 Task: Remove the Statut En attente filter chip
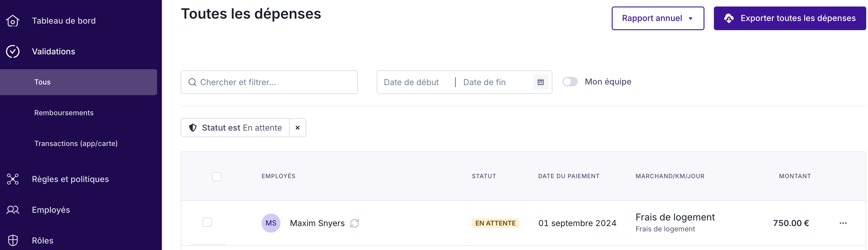tap(298, 128)
